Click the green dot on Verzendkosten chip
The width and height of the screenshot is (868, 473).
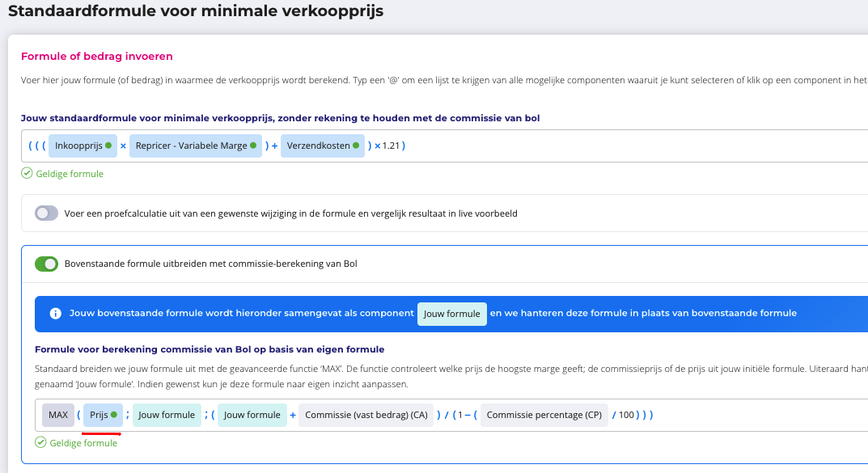point(356,146)
